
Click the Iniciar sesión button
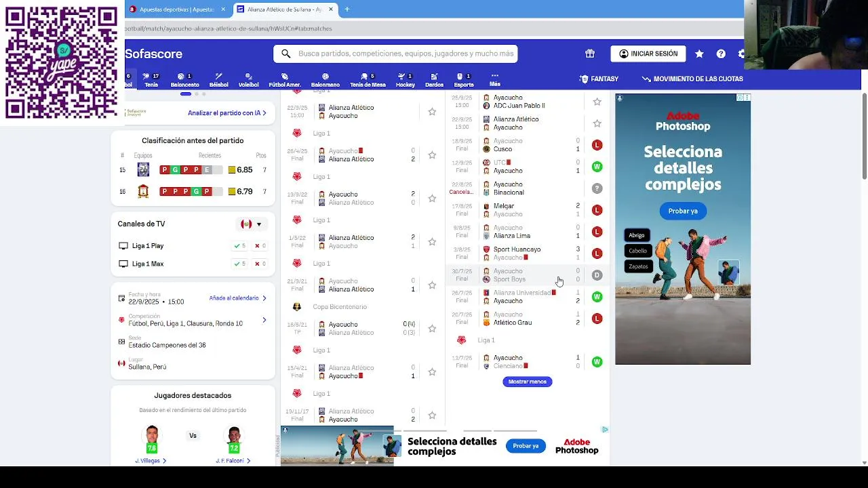click(648, 54)
